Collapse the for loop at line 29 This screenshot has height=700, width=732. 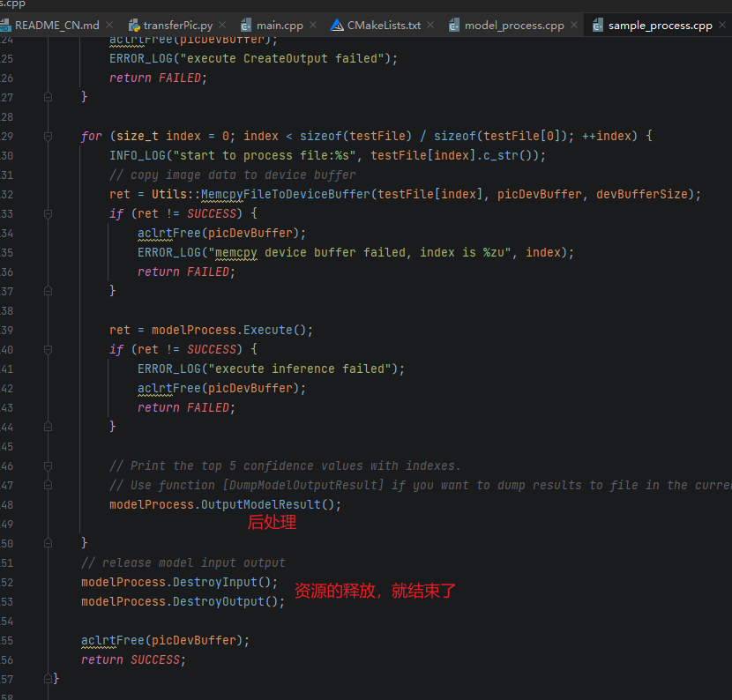(48, 137)
